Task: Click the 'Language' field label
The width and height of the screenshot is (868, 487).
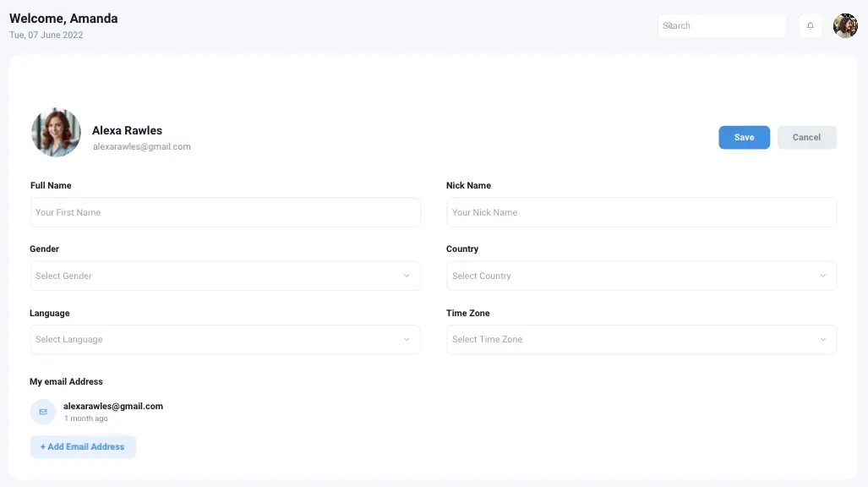Action: pyautogui.click(x=49, y=313)
